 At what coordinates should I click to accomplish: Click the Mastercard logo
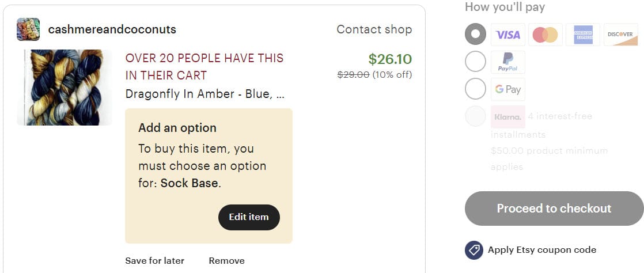(545, 35)
